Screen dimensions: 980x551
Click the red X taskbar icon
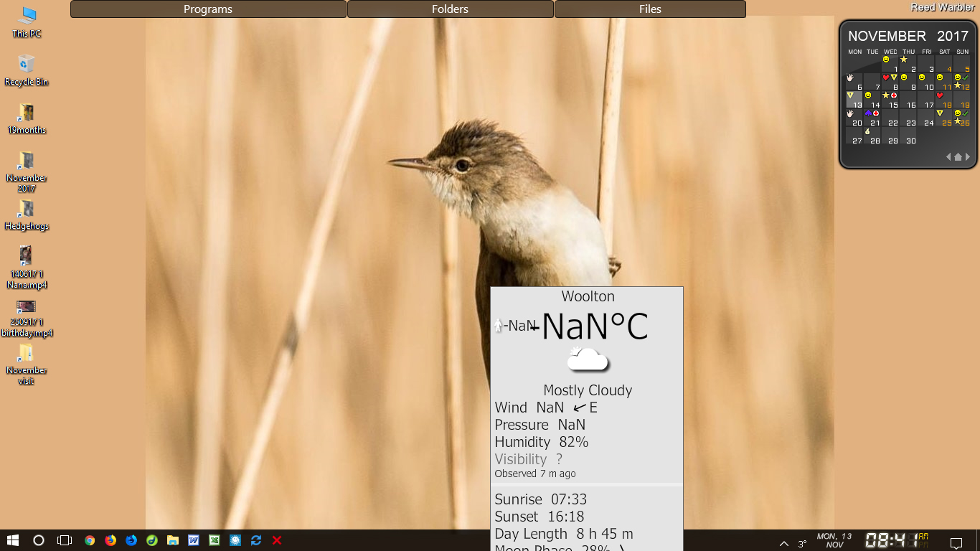(277, 540)
